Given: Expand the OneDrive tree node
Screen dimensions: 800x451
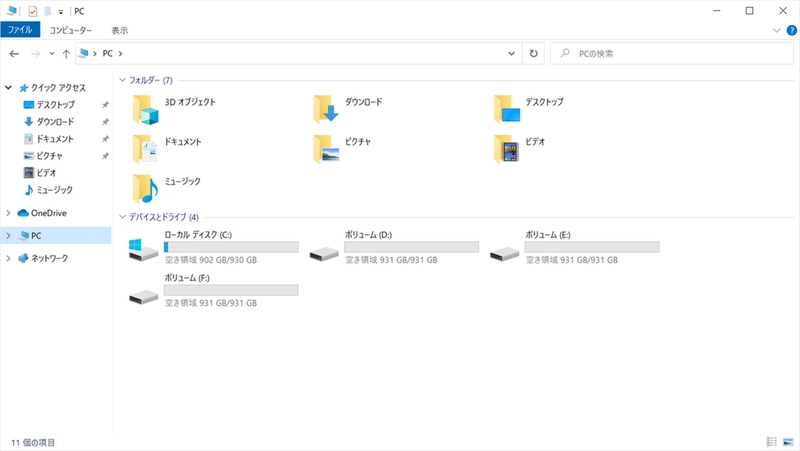Looking at the screenshot, I should pos(9,213).
